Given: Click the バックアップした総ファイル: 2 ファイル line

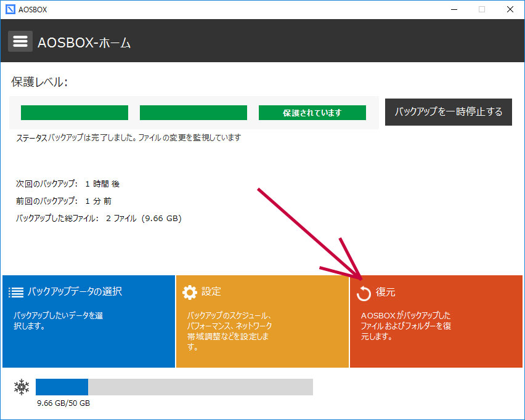Looking at the screenshot, I should click(x=99, y=219).
